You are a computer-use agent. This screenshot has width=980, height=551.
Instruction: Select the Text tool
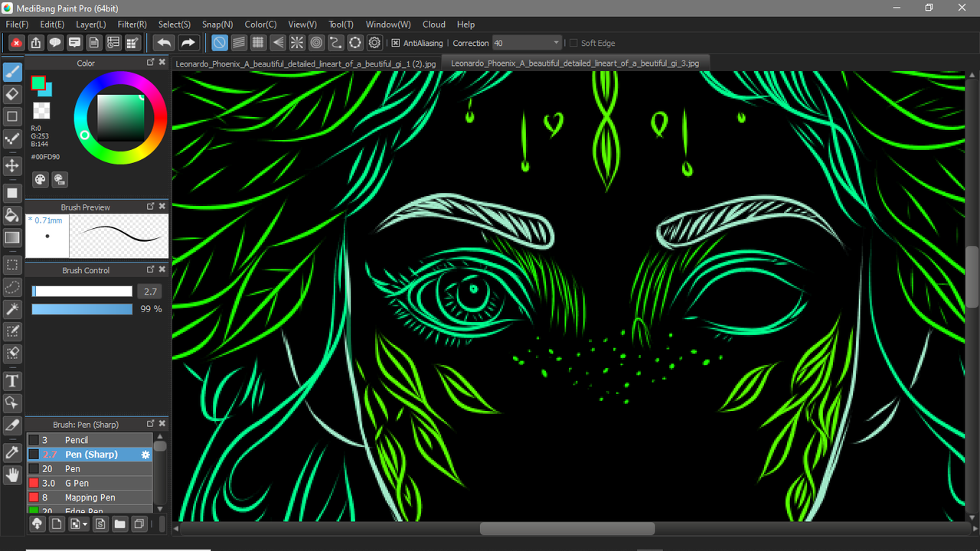12,380
